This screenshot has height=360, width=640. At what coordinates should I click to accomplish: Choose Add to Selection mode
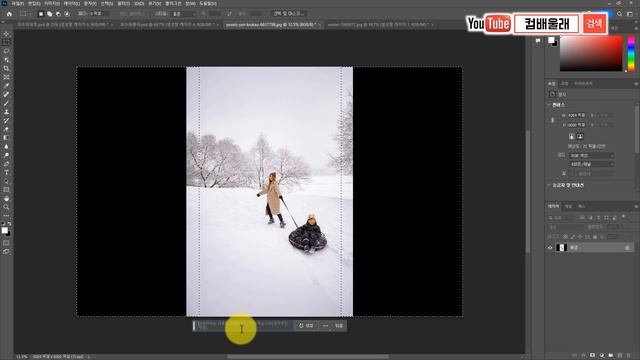tap(49, 14)
